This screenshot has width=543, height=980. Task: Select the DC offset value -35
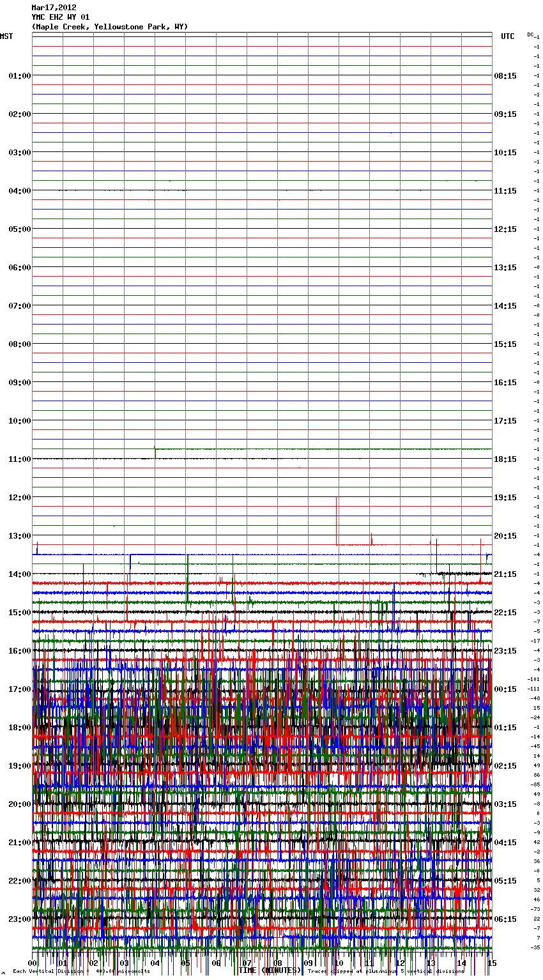[x=535, y=947]
